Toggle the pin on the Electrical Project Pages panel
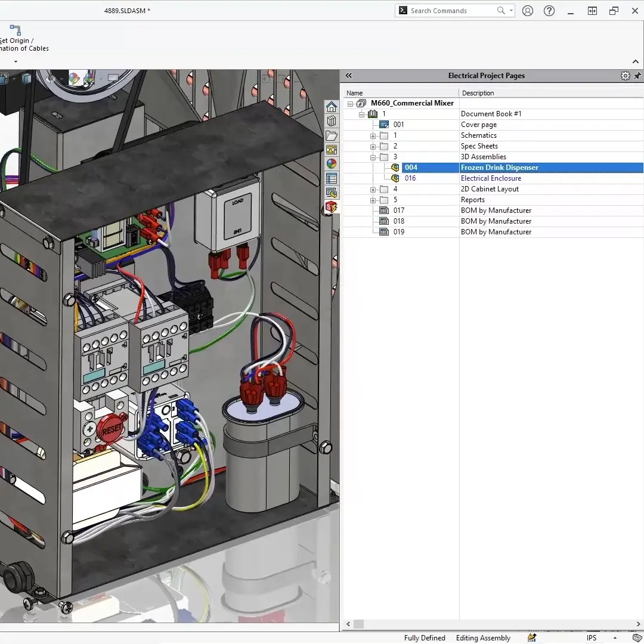Image resolution: width=644 pixels, height=644 pixels. (637, 76)
